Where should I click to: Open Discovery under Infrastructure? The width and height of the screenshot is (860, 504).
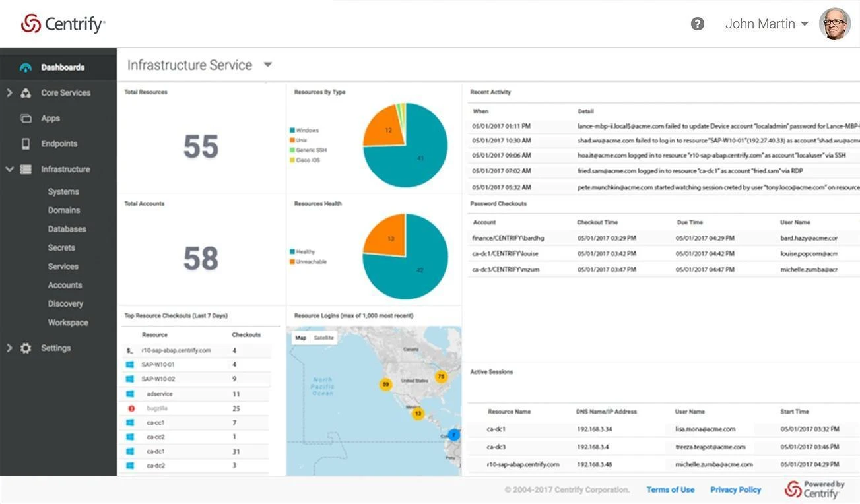[x=66, y=304]
